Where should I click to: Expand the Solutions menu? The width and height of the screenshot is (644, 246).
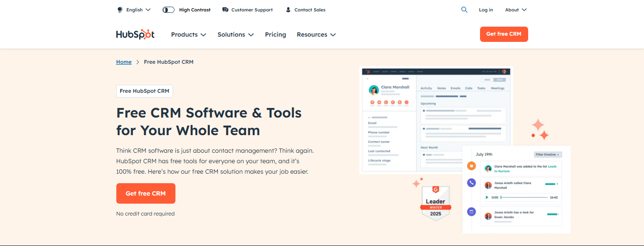235,34
